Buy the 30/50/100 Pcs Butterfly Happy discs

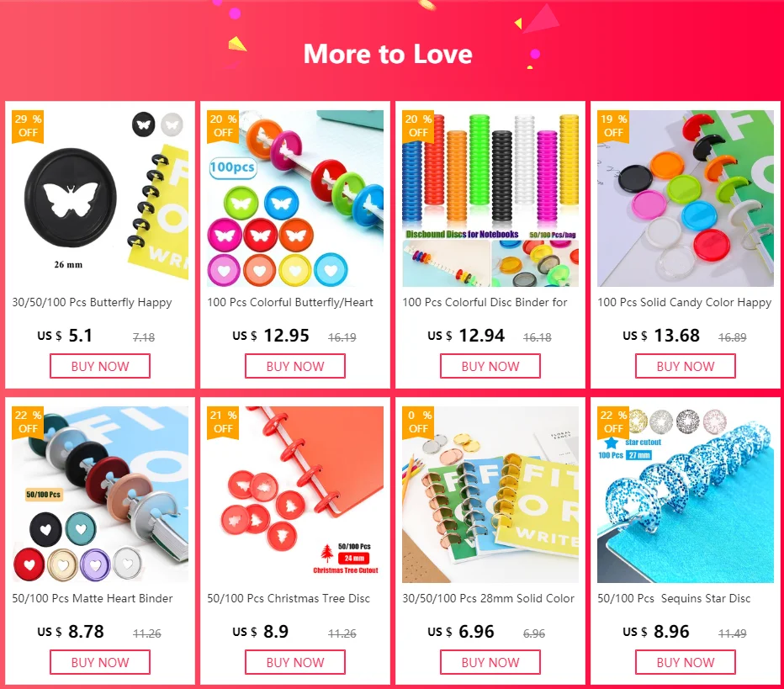pyautogui.click(x=100, y=366)
